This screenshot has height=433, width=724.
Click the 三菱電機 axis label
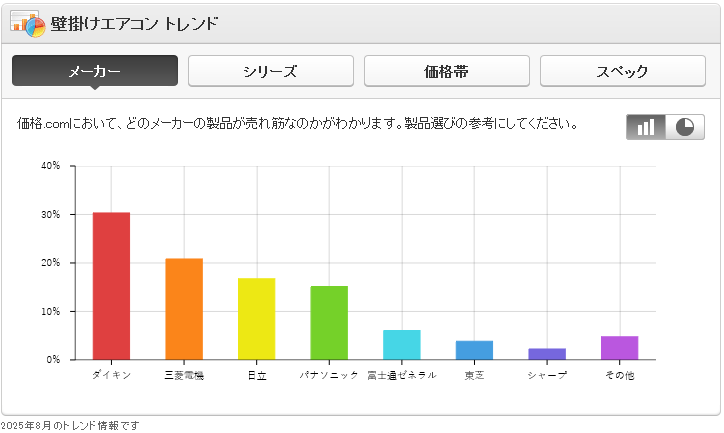[184, 375]
